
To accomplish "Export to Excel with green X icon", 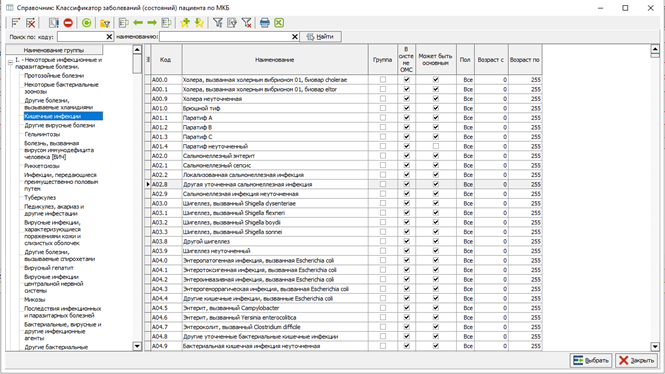I will coord(279,23).
